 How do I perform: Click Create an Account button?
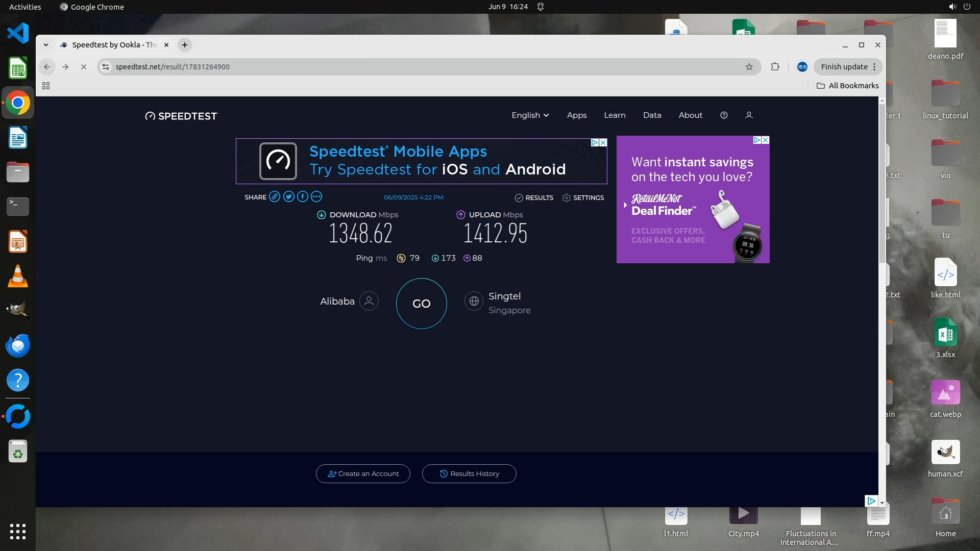click(363, 473)
